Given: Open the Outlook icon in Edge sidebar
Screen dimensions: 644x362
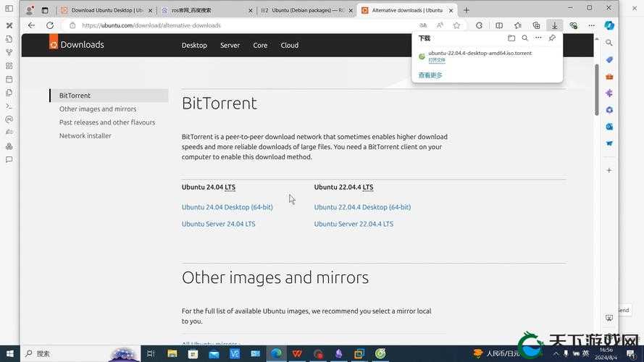Looking at the screenshot, I should 609,127.
